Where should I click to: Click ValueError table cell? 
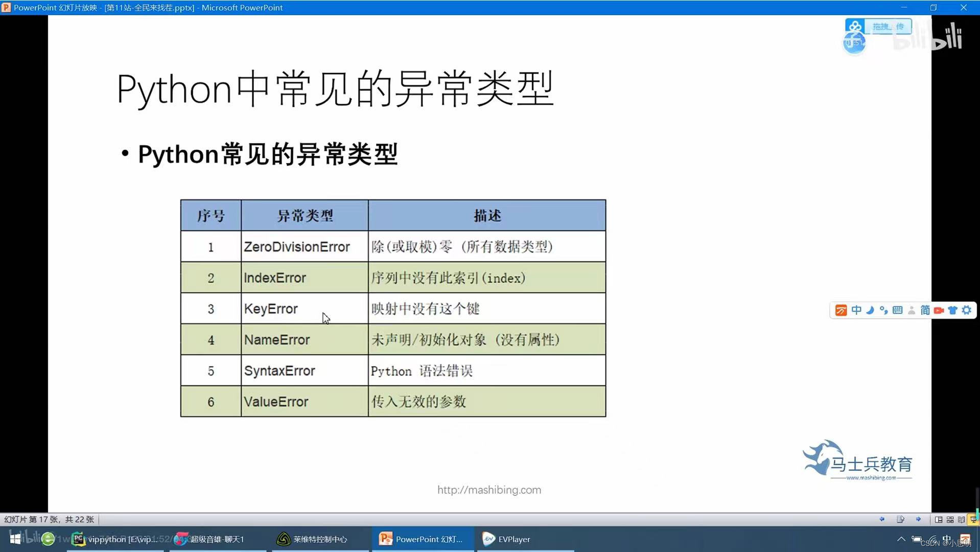305,402
